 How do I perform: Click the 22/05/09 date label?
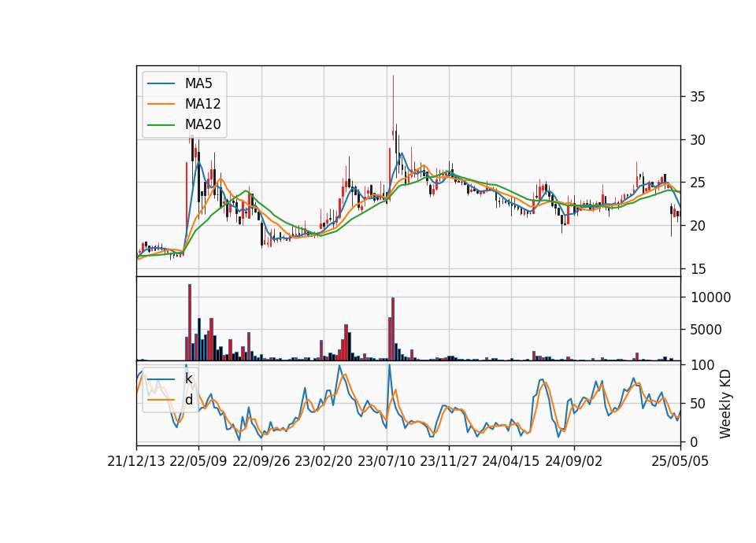(198, 461)
